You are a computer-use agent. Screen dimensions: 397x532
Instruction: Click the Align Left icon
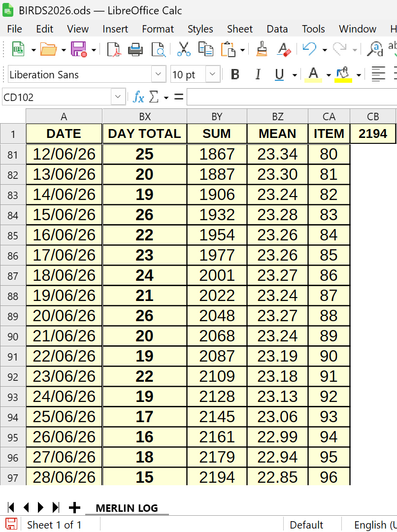tap(378, 74)
